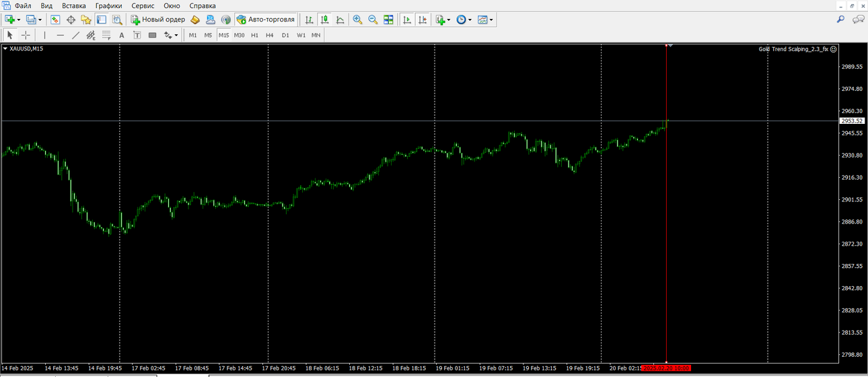Click the Новый ордер button
Viewport: 868px width, 377px height.
click(x=158, y=20)
